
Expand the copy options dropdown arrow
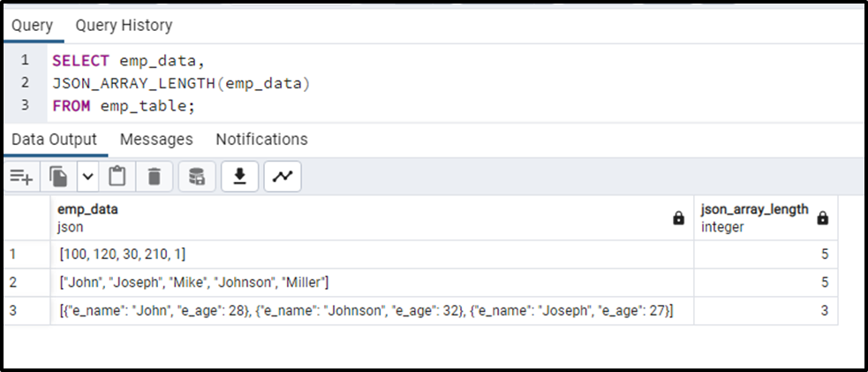pyautogui.click(x=88, y=177)
